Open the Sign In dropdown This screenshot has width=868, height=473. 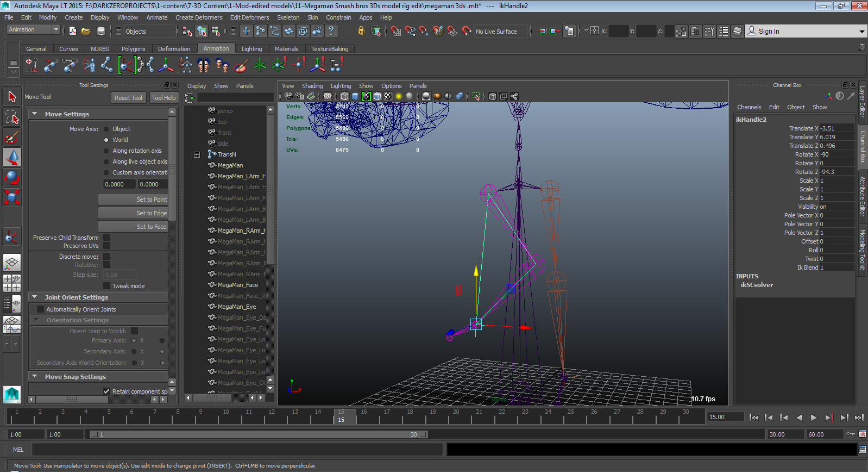pos(861,32)
